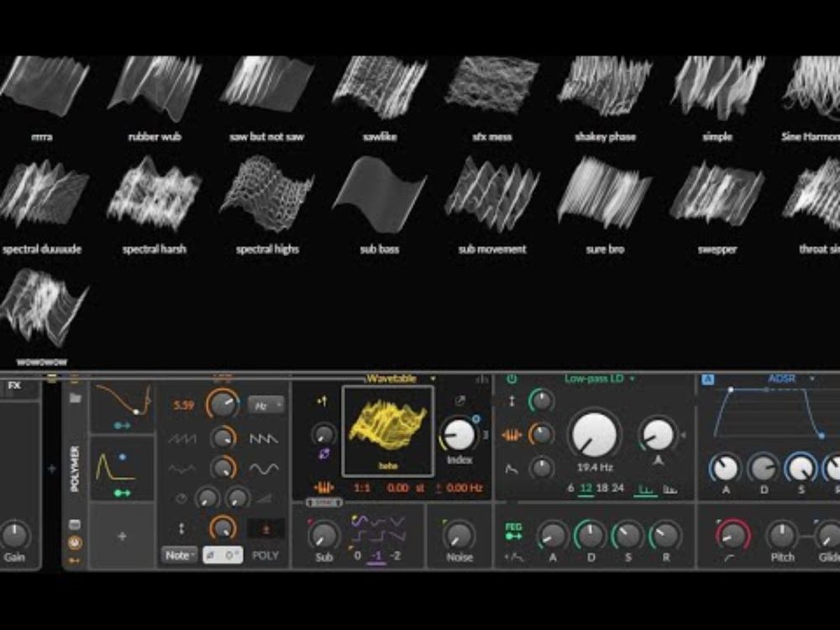Click the green modulation routing arrow under envelope
This screenshot has width=840, height=630.
122,493
